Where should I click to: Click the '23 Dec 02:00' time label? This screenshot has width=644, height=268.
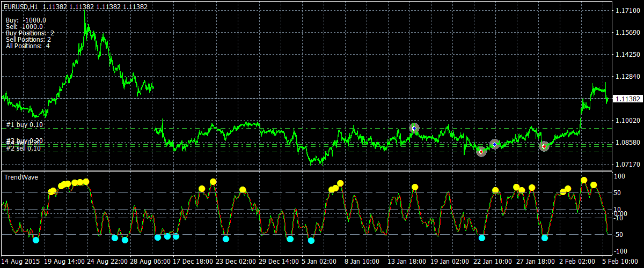(236, 262)
